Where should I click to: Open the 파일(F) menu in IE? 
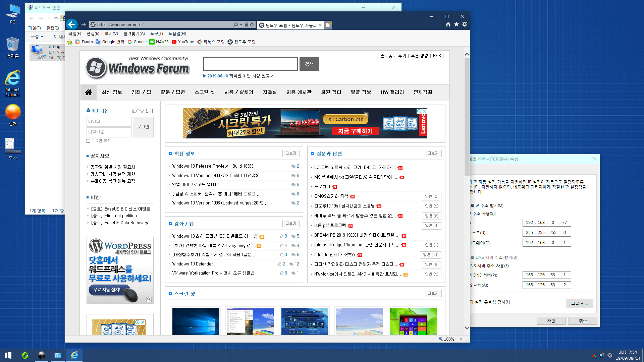75,34
